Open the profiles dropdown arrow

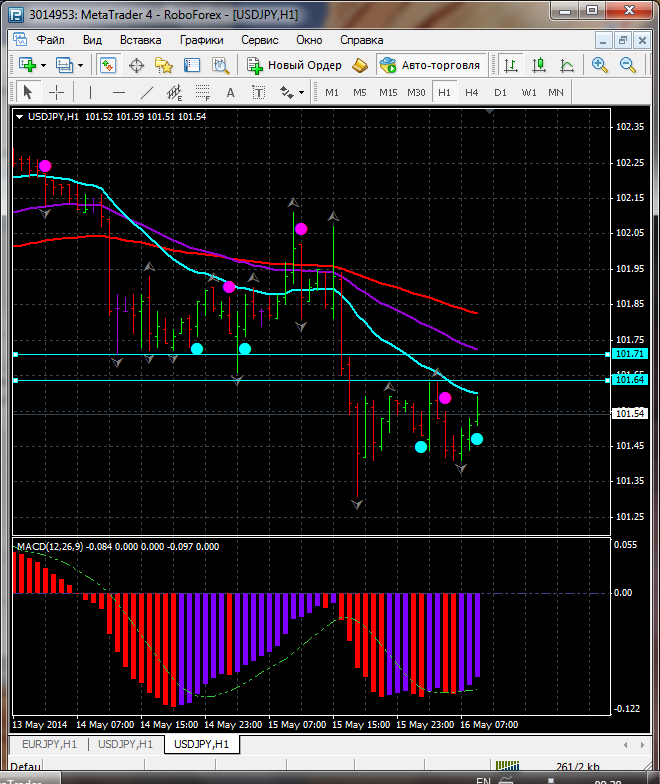(80, 65)
